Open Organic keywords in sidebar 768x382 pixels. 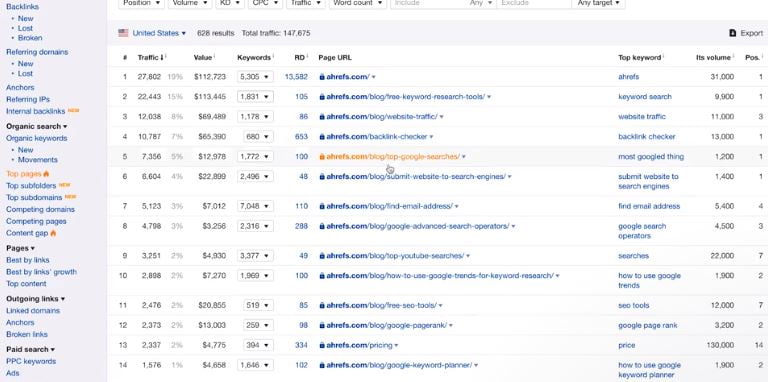[37, 138]
